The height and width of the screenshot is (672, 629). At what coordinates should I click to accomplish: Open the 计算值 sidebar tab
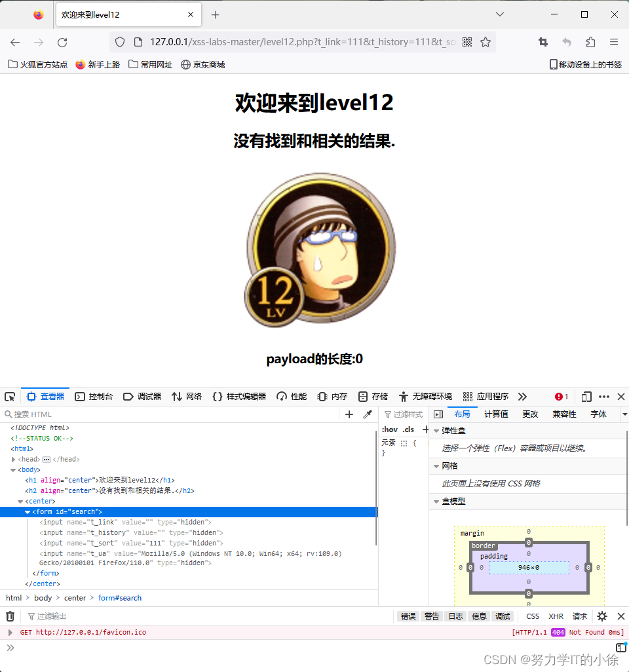coord(496,414)
